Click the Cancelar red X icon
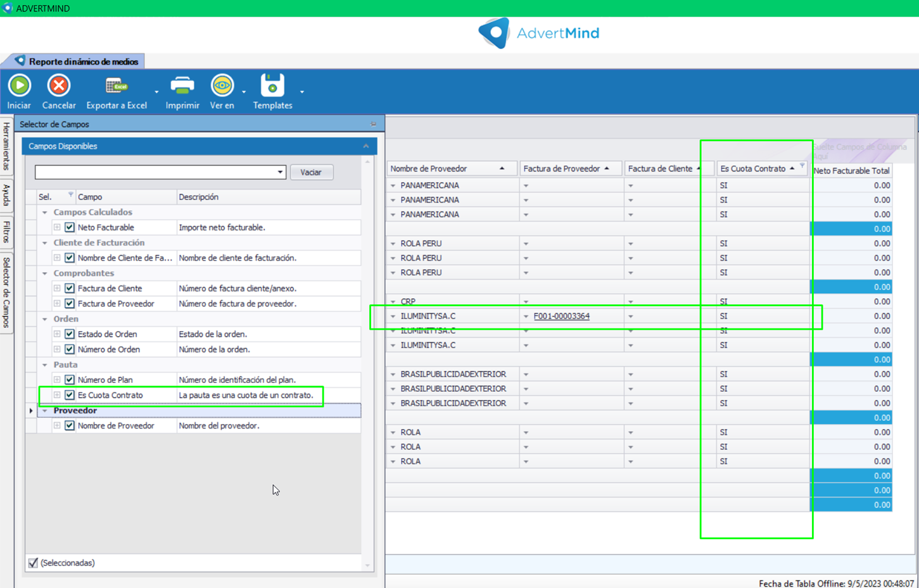 [x=59, y=85]
